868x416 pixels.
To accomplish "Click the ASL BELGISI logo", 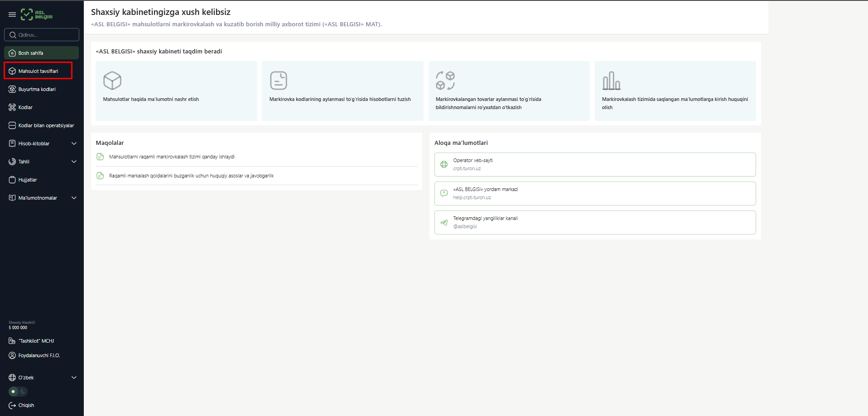I will click(37, 14).
